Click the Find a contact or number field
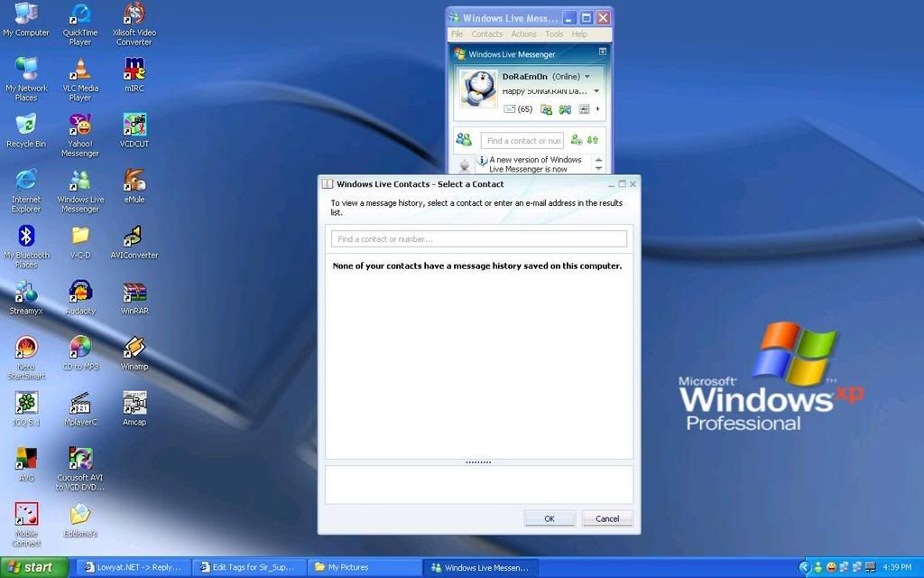Viewport: 924px width, 578px height. pos(478,238)
